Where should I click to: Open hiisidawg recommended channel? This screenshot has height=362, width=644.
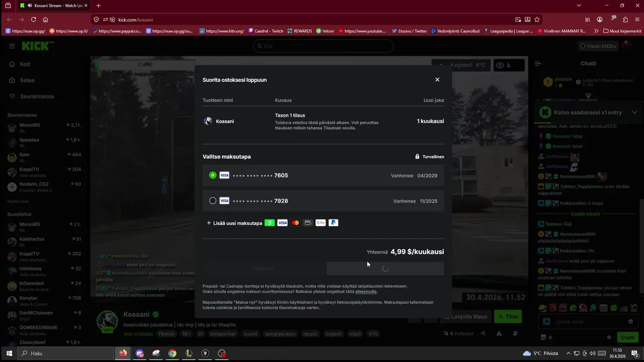(45, 271)
